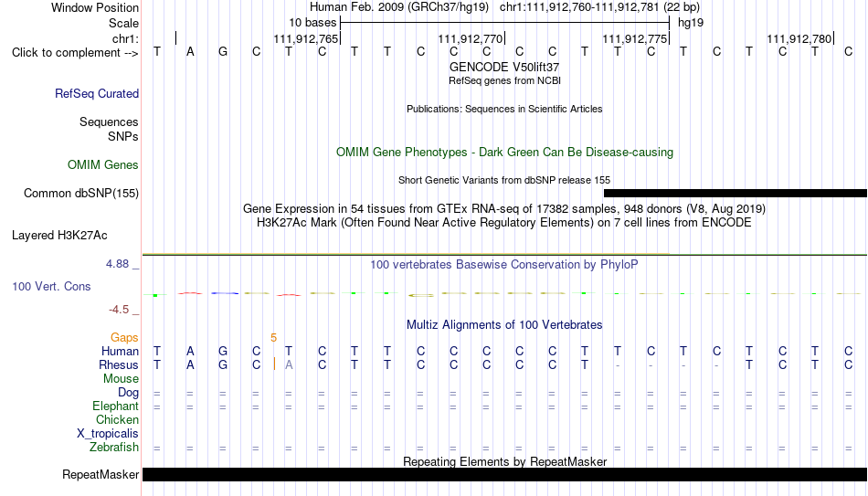868x496 pixels.
Task: Click the blue PhyloP conservation bar
Action: click(x=225, y=293)
